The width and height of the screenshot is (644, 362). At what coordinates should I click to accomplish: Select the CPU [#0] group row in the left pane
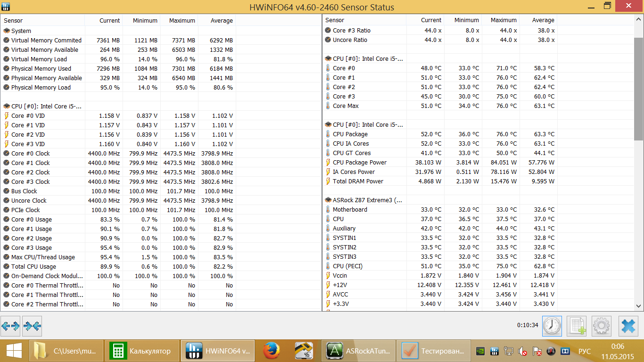click(x=118, y=106)
